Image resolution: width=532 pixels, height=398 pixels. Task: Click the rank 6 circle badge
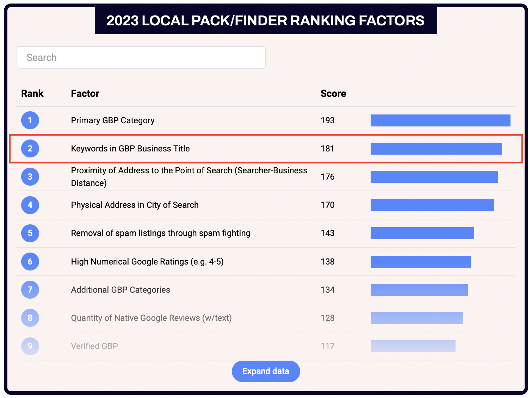coord(30,262)
